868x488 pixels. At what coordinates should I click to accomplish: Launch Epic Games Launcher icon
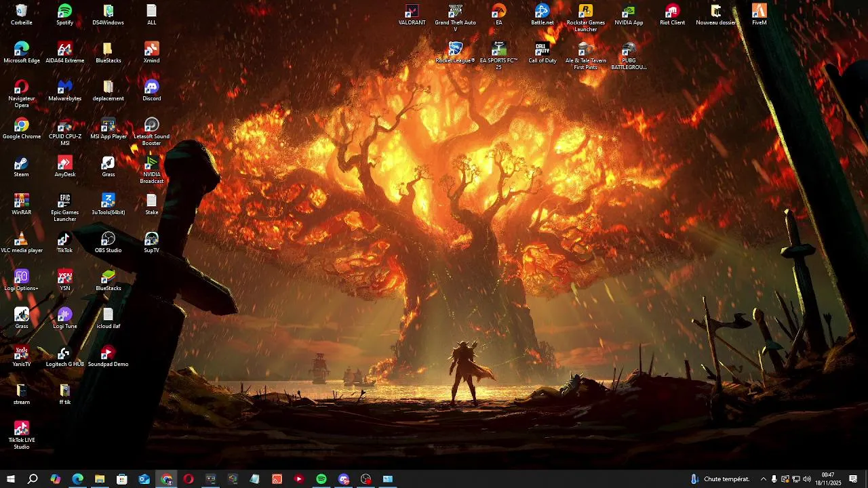point(65,208)
